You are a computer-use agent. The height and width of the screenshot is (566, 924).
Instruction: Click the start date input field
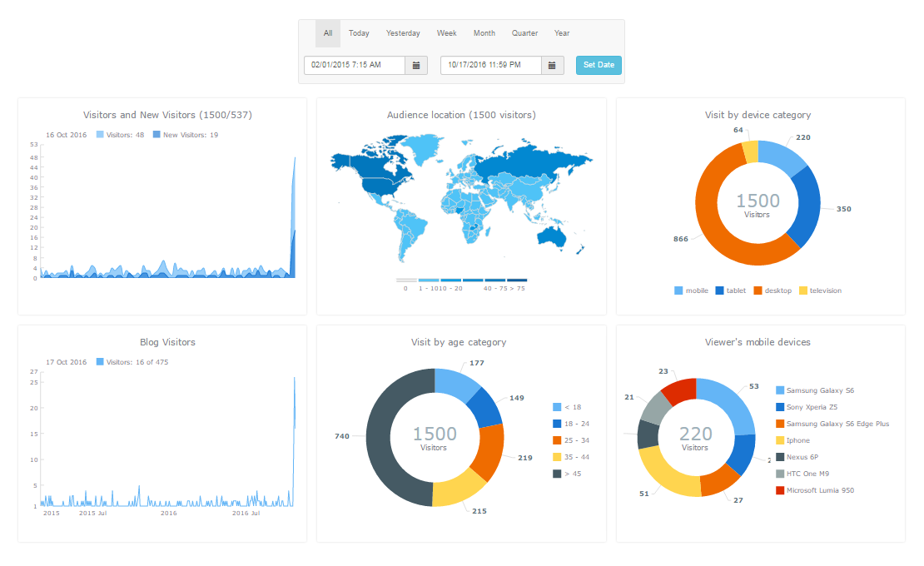point(355,65)
